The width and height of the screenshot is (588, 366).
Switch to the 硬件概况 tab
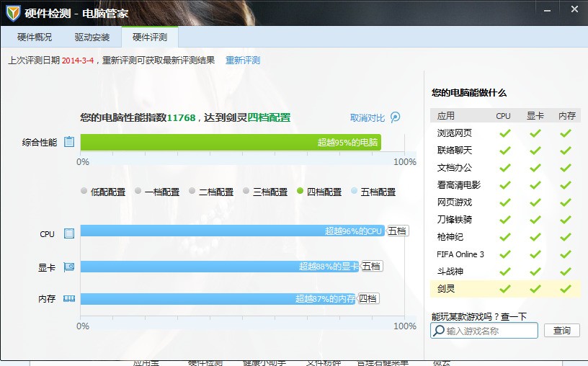click(35, 37)
